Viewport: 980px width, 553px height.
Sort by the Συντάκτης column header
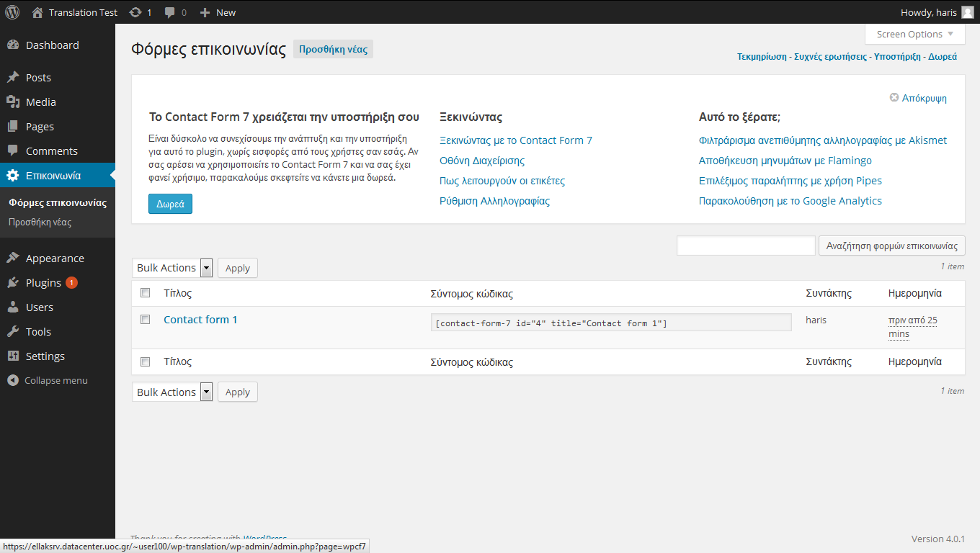(829, 293)
